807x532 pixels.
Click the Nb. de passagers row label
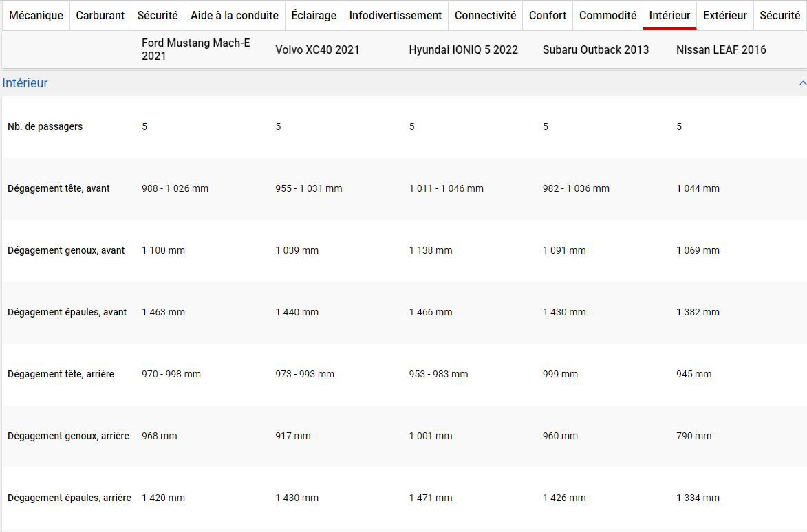pyautogui.click(x=45, y=126)
